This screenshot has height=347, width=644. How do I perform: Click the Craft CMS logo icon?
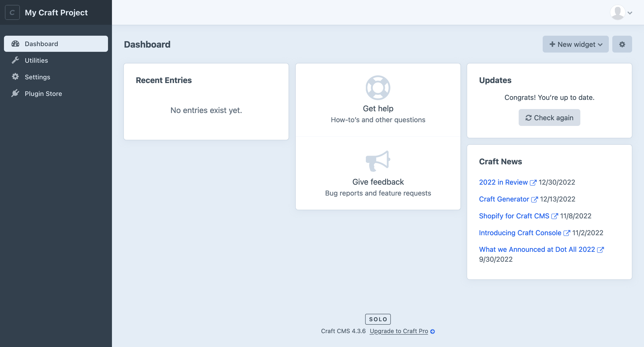tap(12, 12)
